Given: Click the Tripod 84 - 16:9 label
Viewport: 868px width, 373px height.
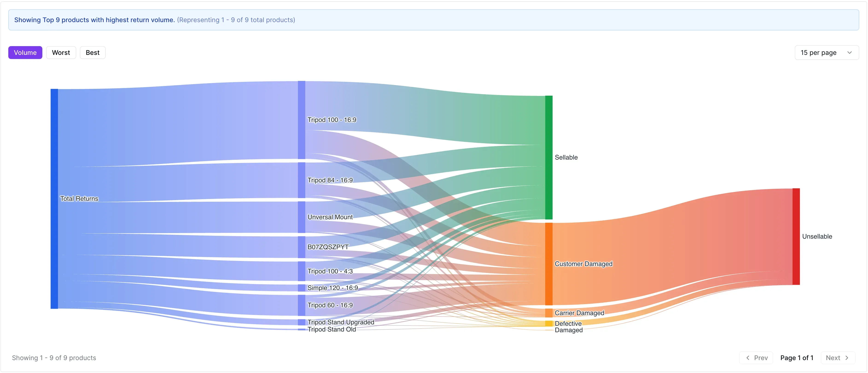Looking at the screenshot, I should click(330, 180).
